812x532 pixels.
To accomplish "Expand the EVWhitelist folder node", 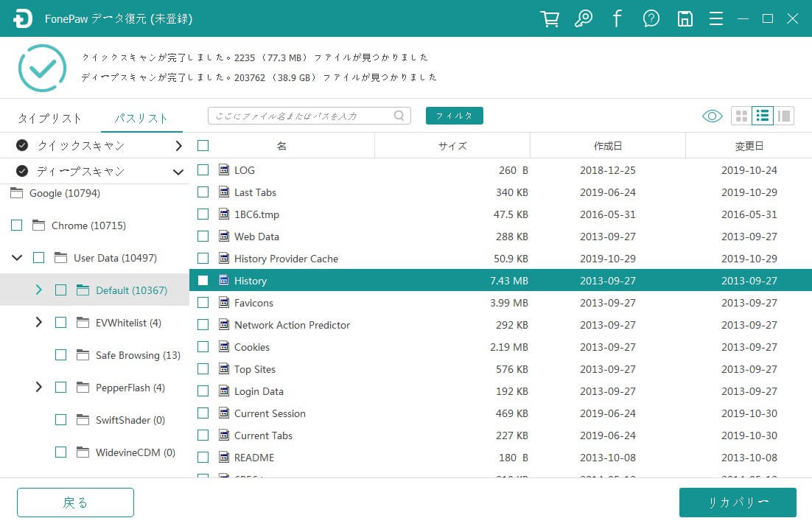I will pyautogui.click(x=39, y=322).
